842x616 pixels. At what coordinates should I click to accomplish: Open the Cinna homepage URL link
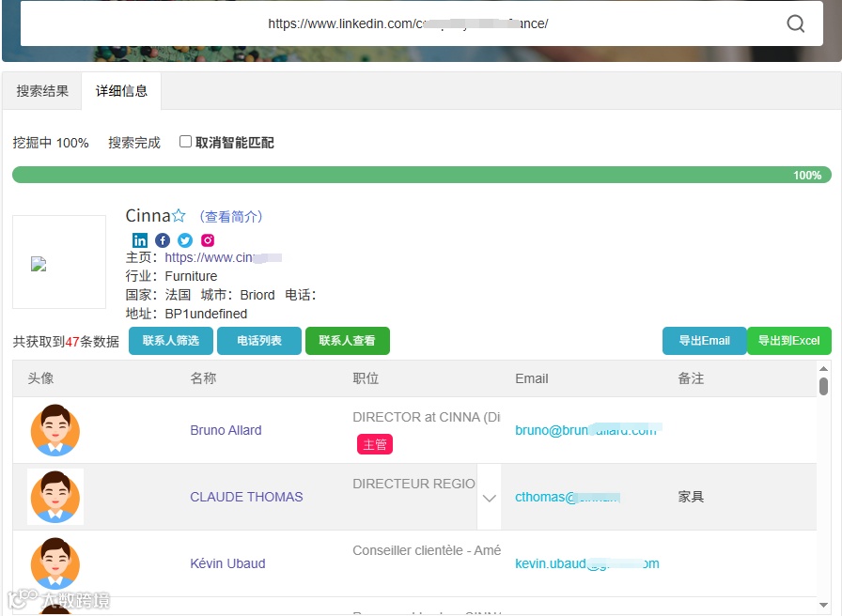[224, 257]
